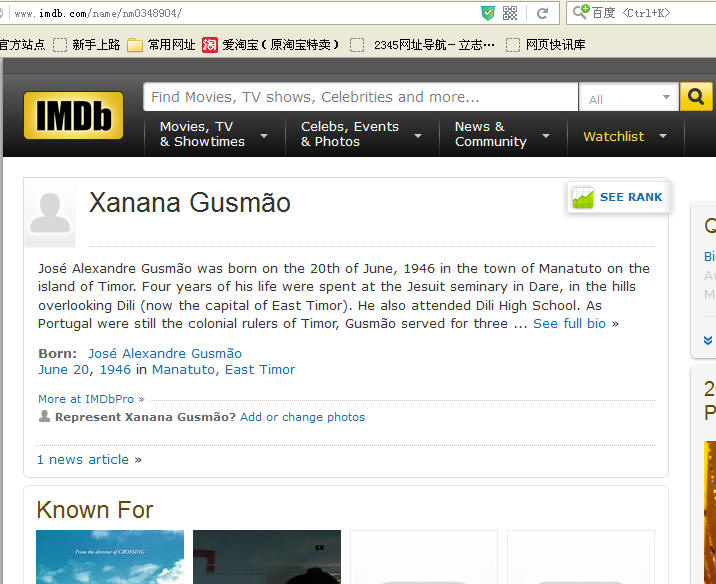The height and width of the screenshot is (584, 716).
Task: Click the June 20 birth date link
Action: pyautogui.click(x=63, y=369)
